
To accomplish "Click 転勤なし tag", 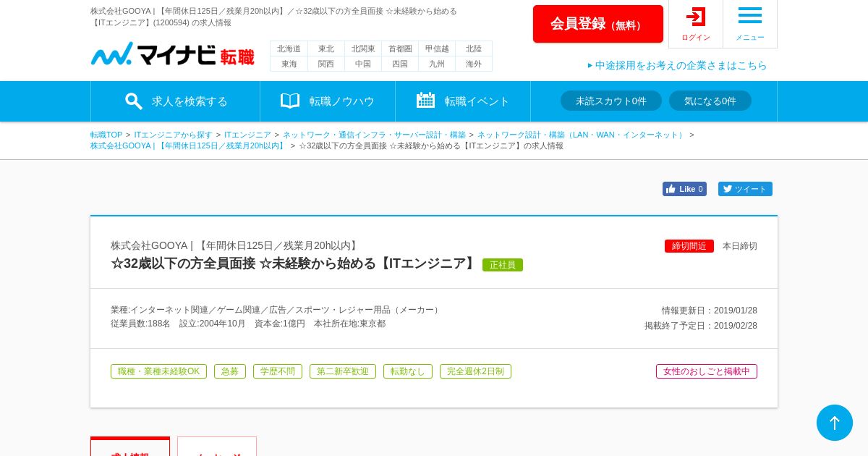I will [408, 371].
